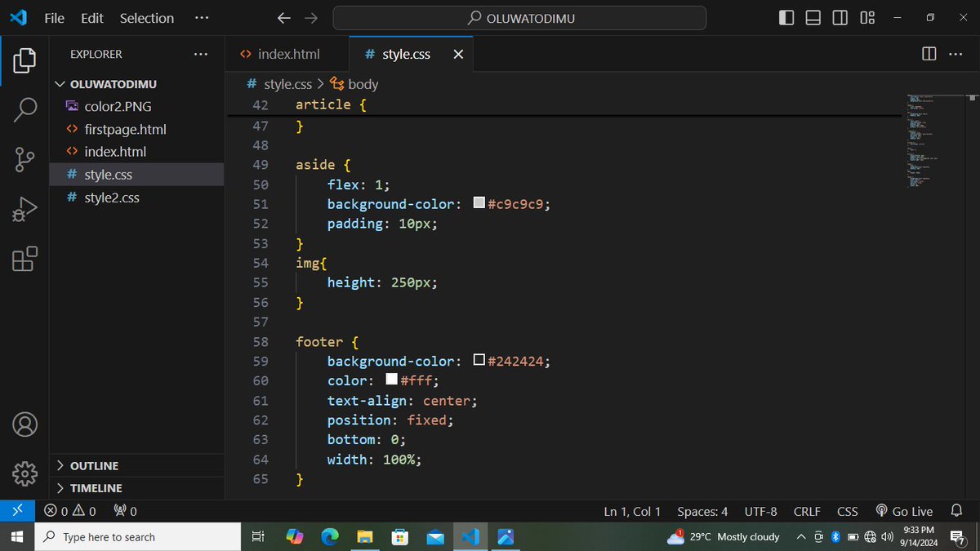Toggle the bottom panel layout icon
The height and width of the screenshot is (551, 980).
point(813,18)
